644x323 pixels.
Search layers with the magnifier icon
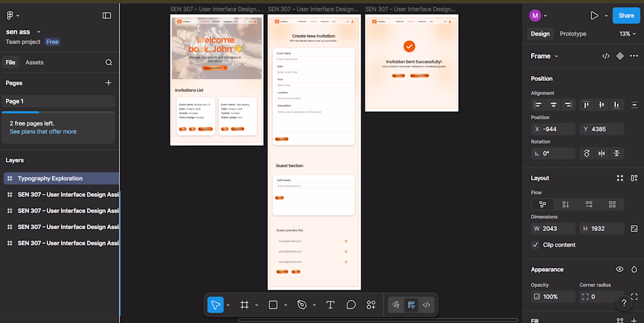coord(108,63)
